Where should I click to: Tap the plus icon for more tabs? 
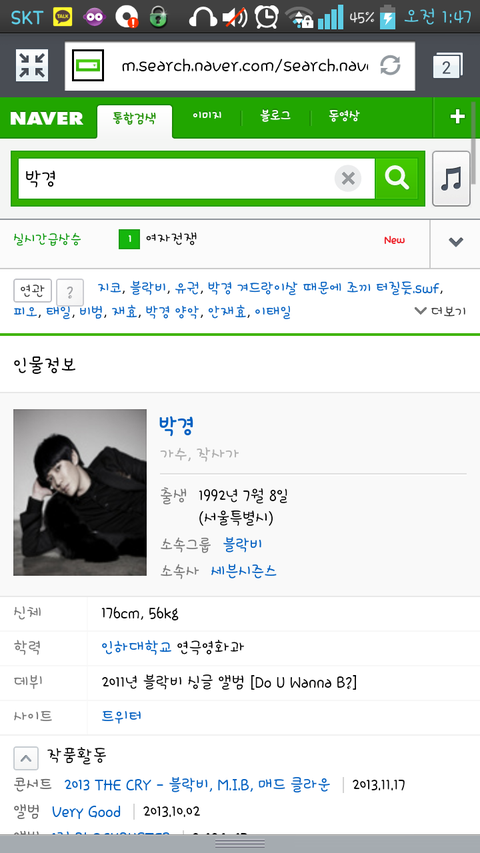coord(457,116)
